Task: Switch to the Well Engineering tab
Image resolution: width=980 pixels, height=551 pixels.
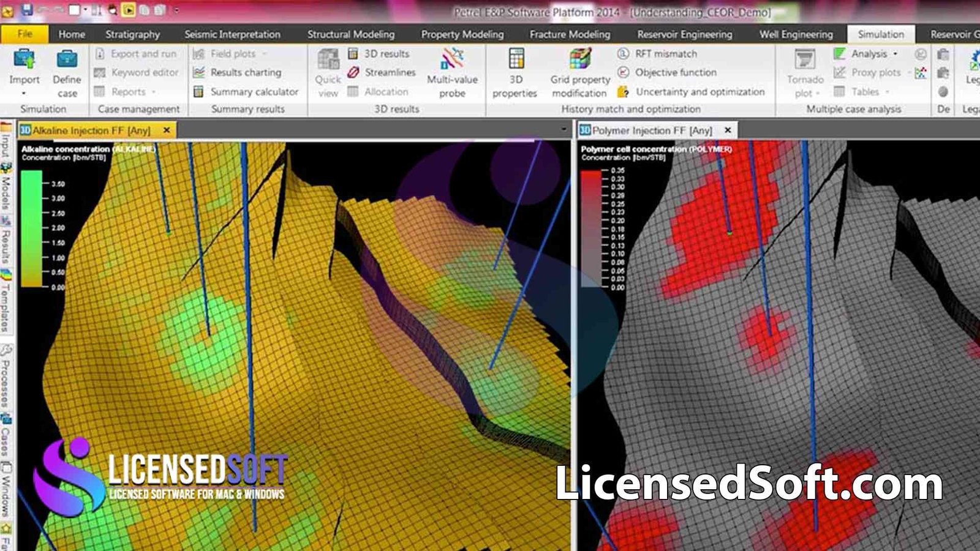Action: pos(796,34)
